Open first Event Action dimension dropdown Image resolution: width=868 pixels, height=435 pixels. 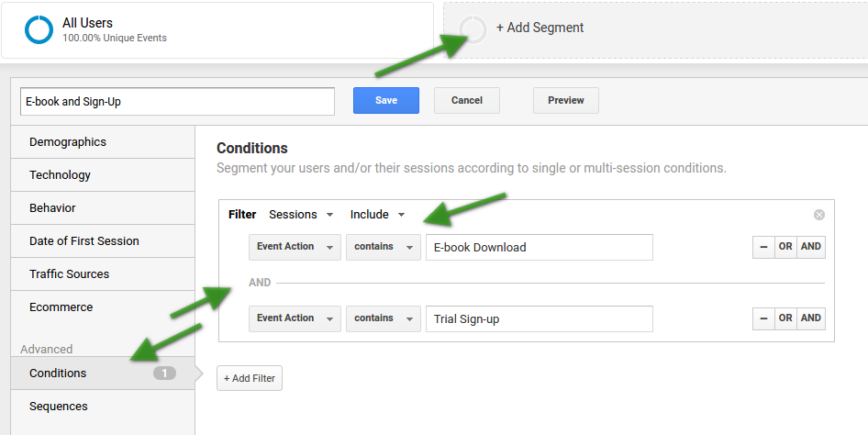click(x=295, y=247)
